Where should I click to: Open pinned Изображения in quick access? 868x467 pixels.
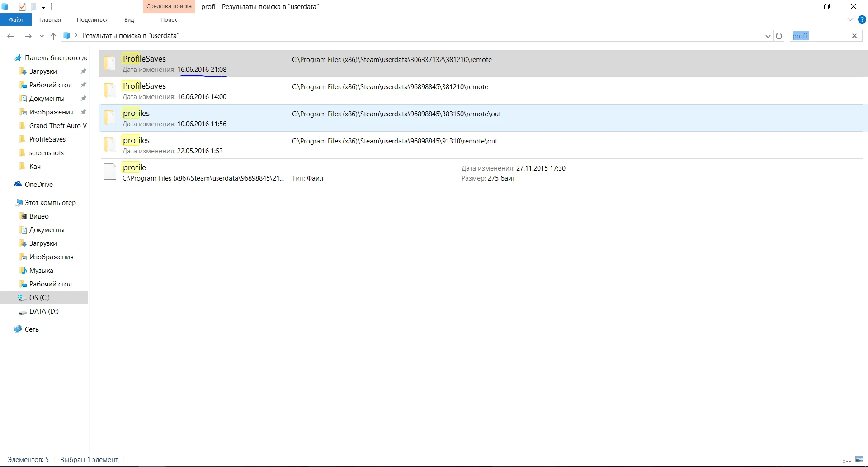[51, 112]
